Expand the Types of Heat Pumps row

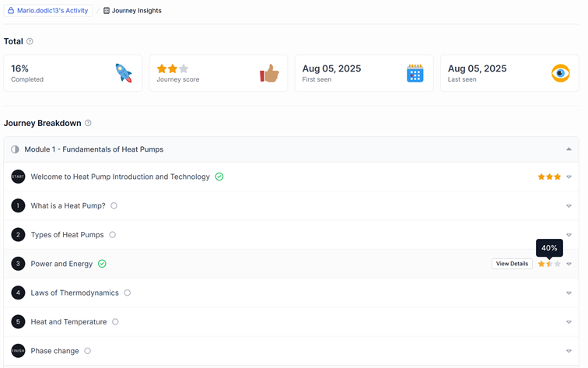click(569, 235)
